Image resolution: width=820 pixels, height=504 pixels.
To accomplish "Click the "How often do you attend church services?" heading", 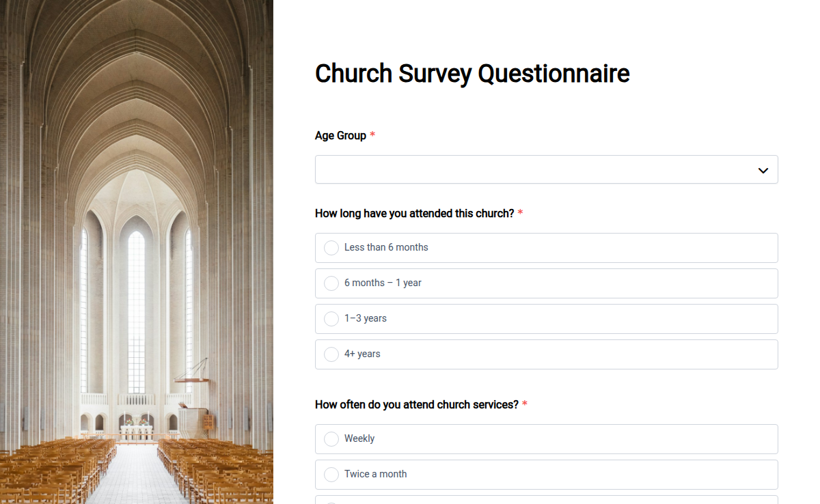I will coord(416,404).
